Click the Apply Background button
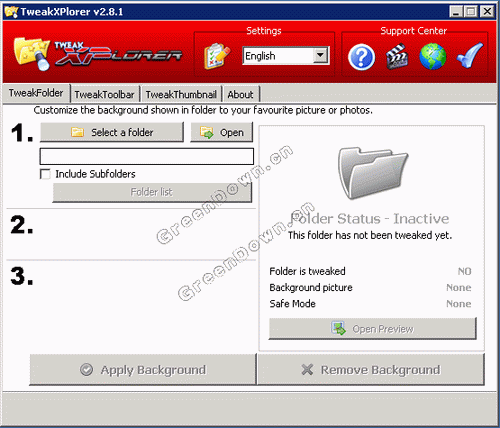Screen dimensions: 500x428 [143, 370]
